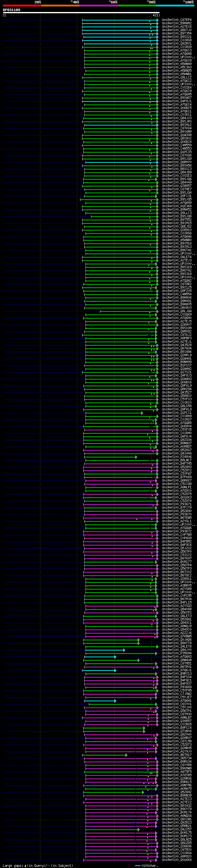Open hit UniRef100_Q8LNZ5
Image resolution: width=197 pixels, height=868 pixels.
176,839
